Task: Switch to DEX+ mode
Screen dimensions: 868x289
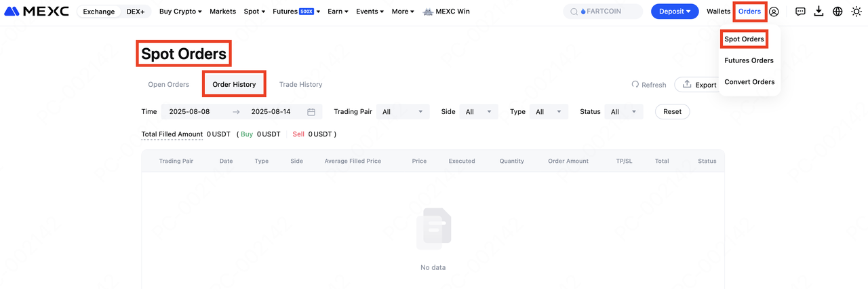Action: click(136, 12)
